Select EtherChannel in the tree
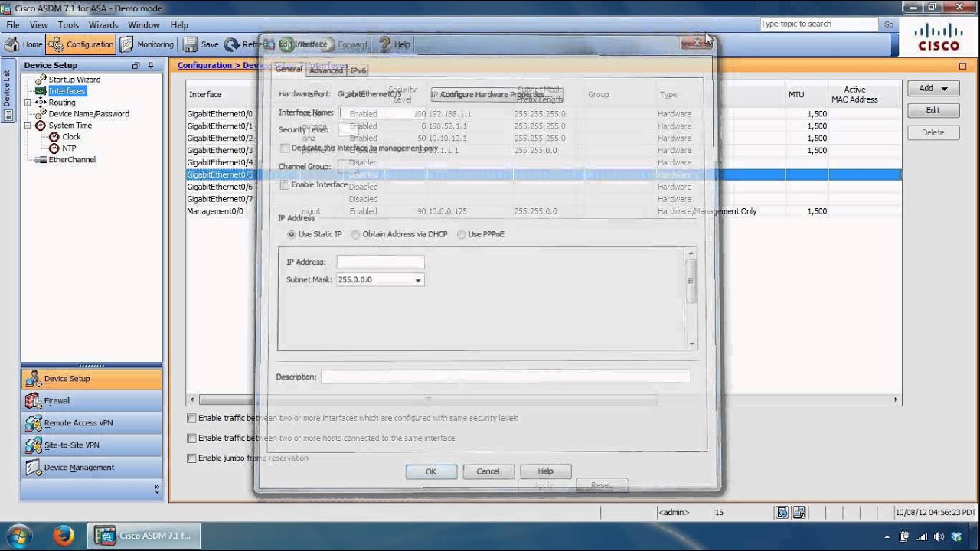The image size is (980, 551). [72, 160]
